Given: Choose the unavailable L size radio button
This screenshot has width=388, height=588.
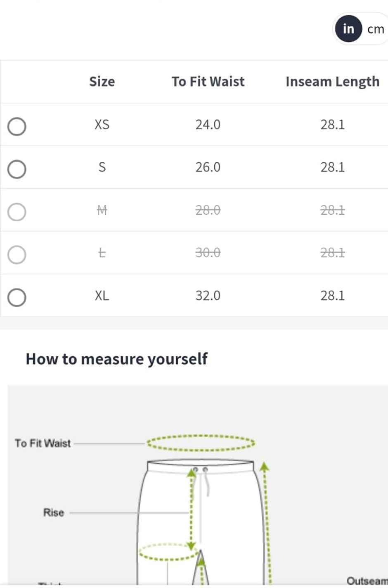Looking at the screenshot, I should [17, 255].
